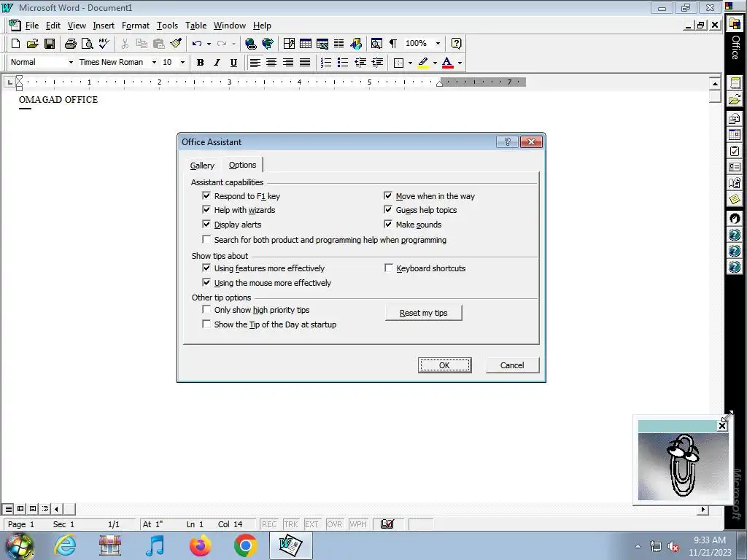Show or hide paragraph marks
Viewport: 747px width, 560px height.
[393, 44]
